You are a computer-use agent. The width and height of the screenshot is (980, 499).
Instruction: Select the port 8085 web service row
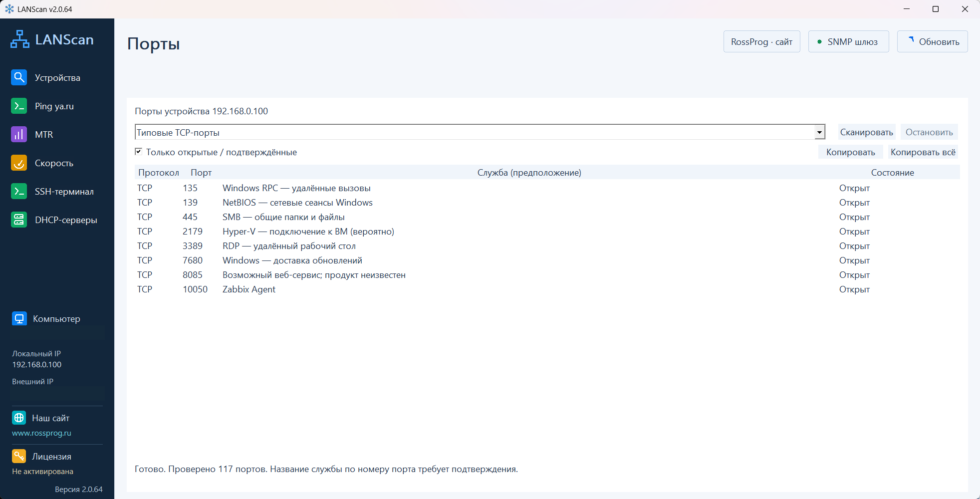pyautogui.click(x=547, y=275)
